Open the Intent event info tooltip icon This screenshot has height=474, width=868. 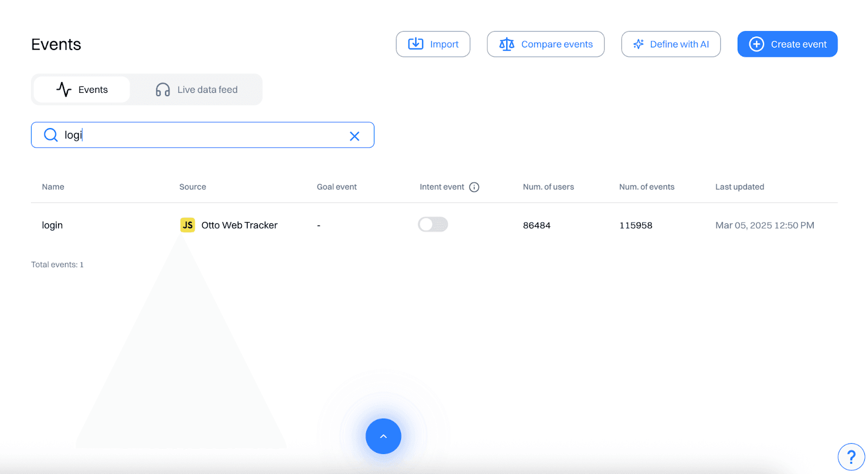(474, 187)
